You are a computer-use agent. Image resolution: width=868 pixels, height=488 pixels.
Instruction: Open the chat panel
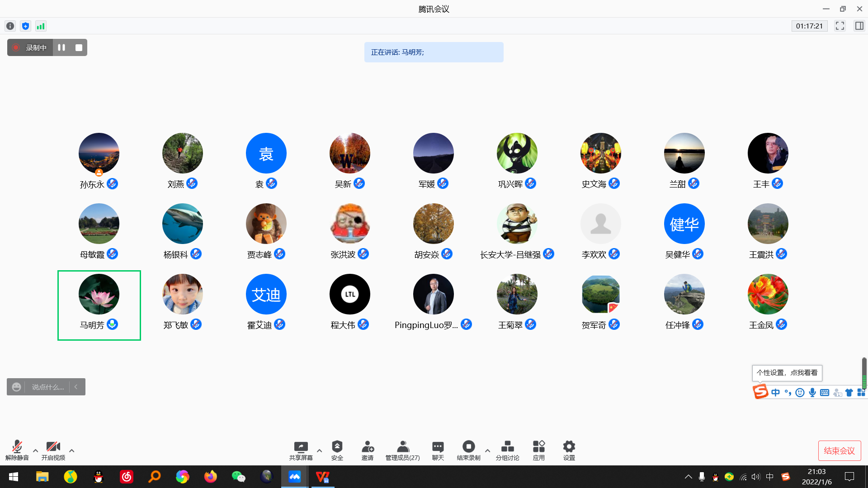pos(438,450)
